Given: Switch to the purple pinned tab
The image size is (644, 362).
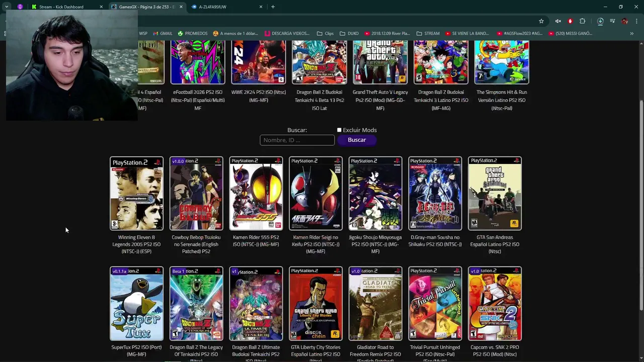Looking at the screenshot, I should (x=20, y=7).
